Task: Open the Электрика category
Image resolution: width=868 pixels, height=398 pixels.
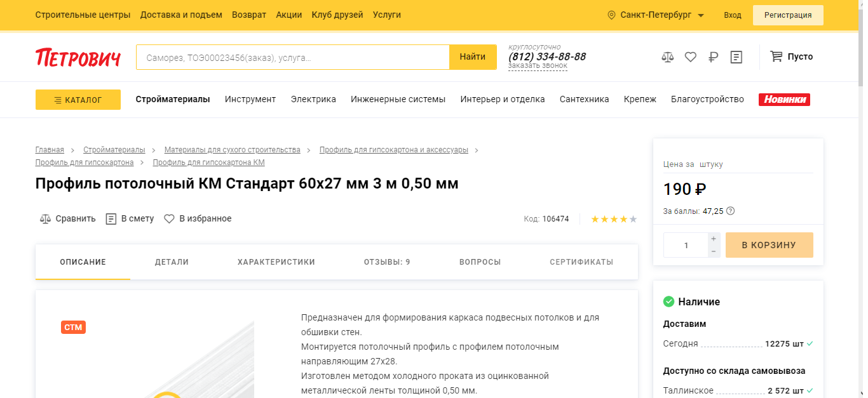Action: pyautogui.click(x=313, y=99)
